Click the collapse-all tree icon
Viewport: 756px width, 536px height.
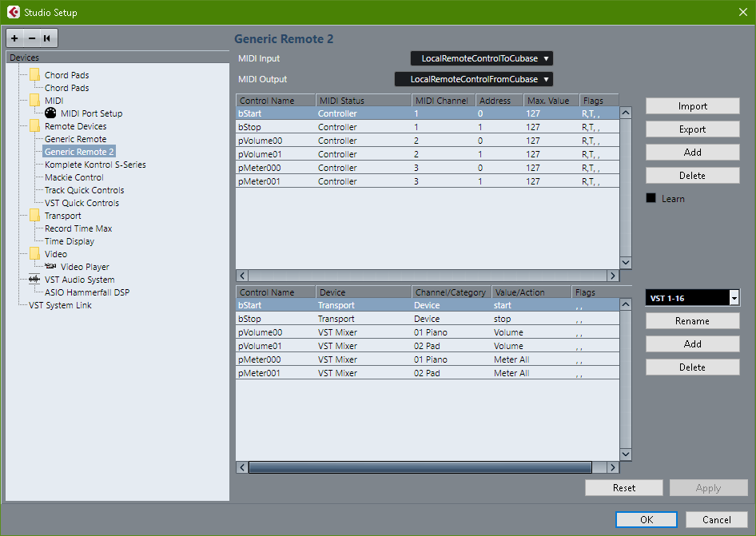pyautogui.click(x=47, y=38)
